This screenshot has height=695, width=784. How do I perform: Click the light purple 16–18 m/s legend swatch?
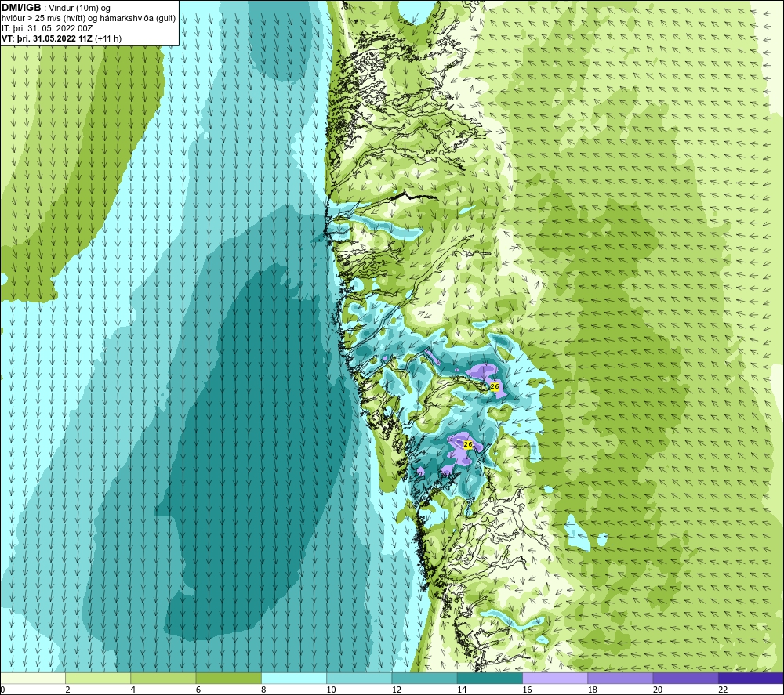[x=555, y=678]
